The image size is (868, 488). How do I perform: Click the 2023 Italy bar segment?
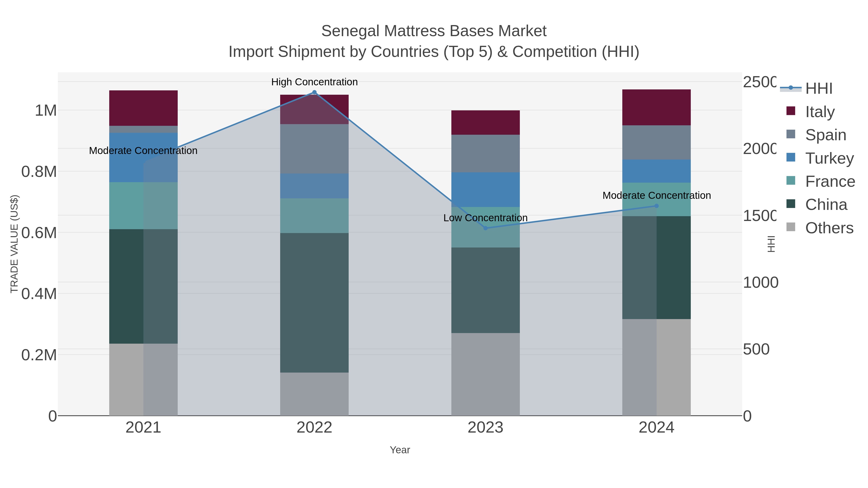tap(486, 123)
